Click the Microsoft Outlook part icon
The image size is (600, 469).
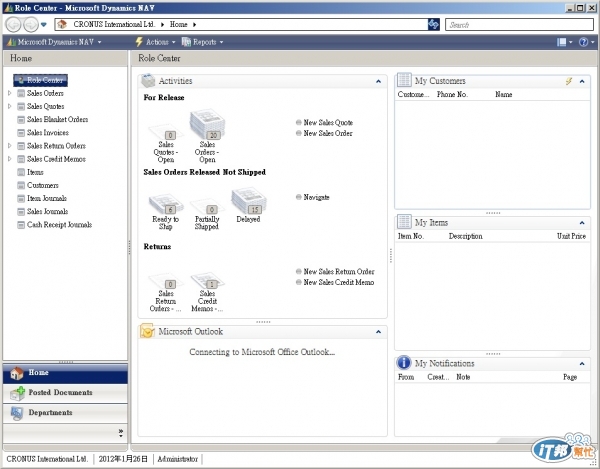click(x=147, y=331)
